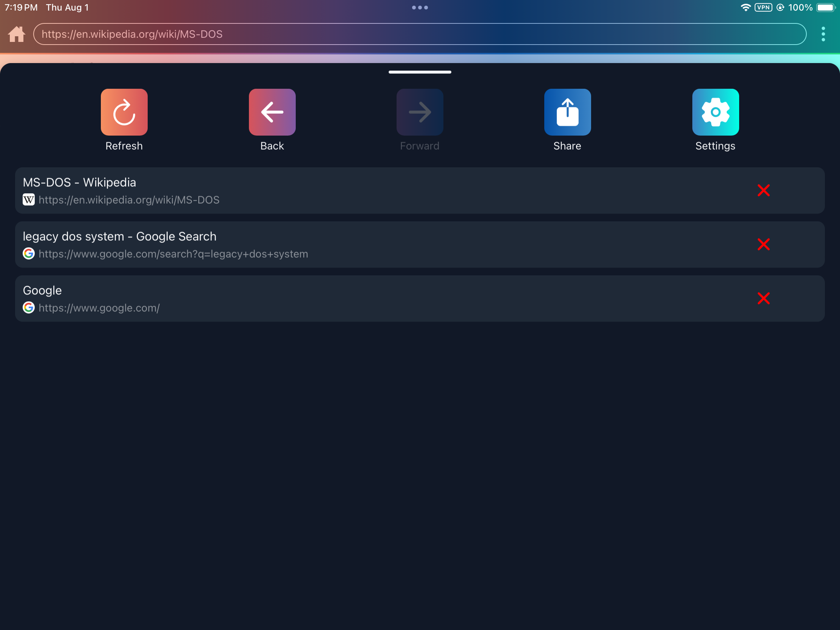
Task: Click the Refresh label
Action: pyautogui.click(x=124, y=146)
